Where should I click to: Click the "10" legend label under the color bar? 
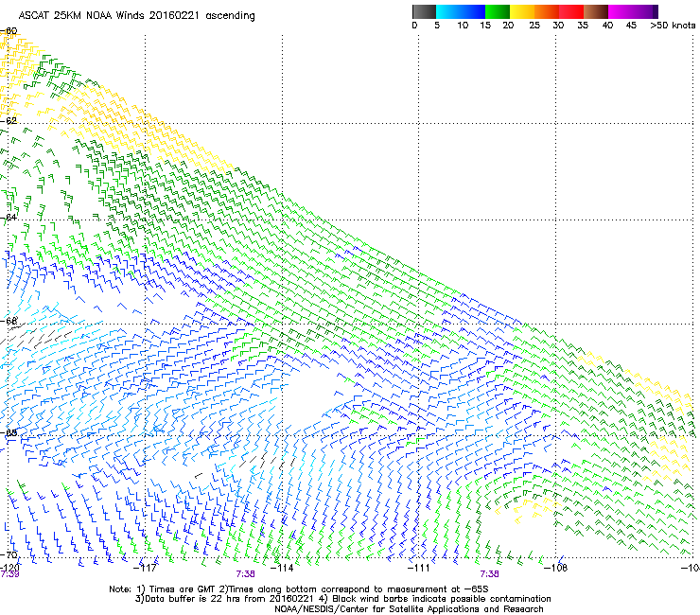click(463, 26)
